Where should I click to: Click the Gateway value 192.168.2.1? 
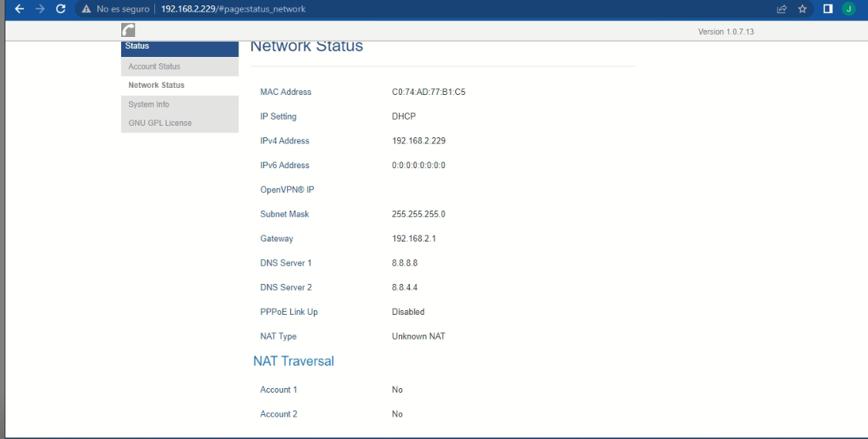(414, 238)
